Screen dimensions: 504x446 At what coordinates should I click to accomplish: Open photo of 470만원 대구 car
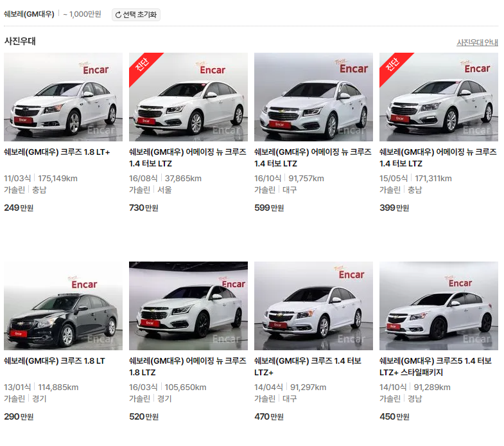pyautogui.click(x=313, y=306)
